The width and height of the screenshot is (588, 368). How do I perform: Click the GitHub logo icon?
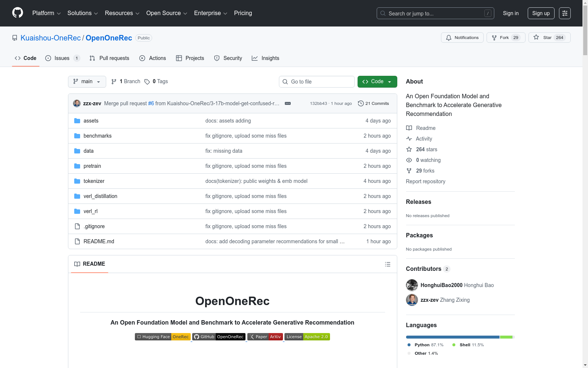click(18, 13)
